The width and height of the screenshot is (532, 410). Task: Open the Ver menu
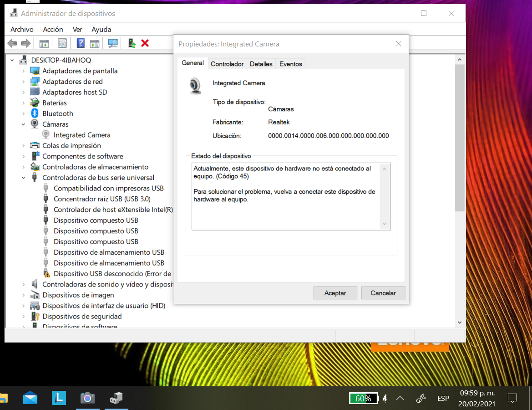(77, 29)
